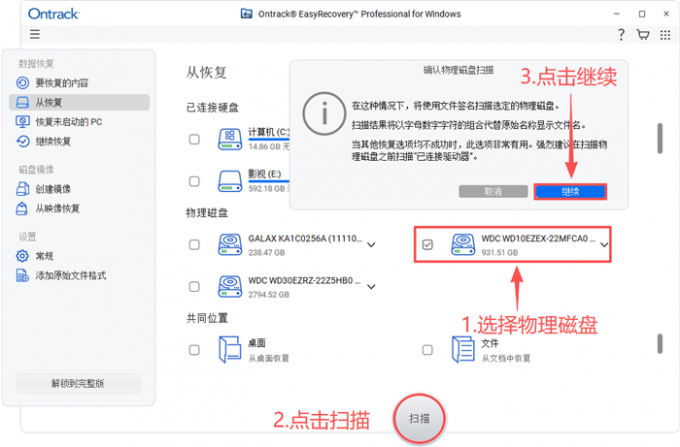The height and width of the screenshot is (447, 680).
Task: Open 常规 settings label
Action: [44, 256]
